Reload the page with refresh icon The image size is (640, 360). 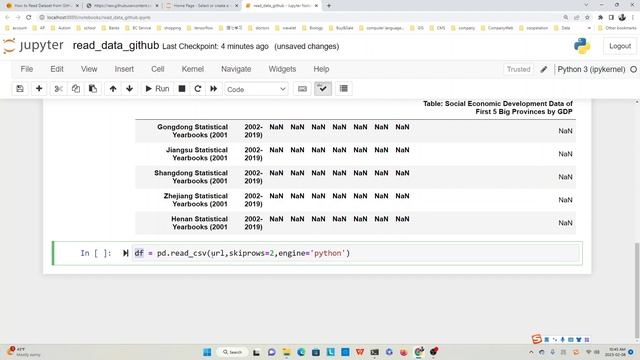pos(29,18)
